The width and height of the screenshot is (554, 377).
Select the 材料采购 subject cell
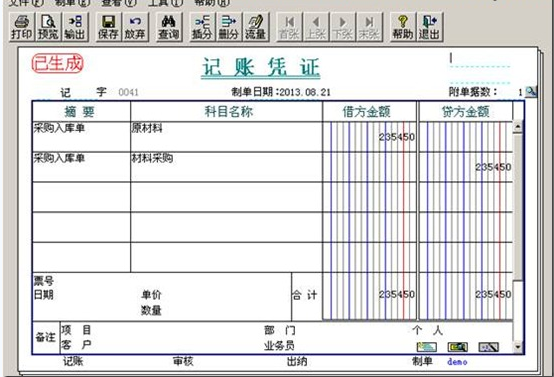pos(226,167)
